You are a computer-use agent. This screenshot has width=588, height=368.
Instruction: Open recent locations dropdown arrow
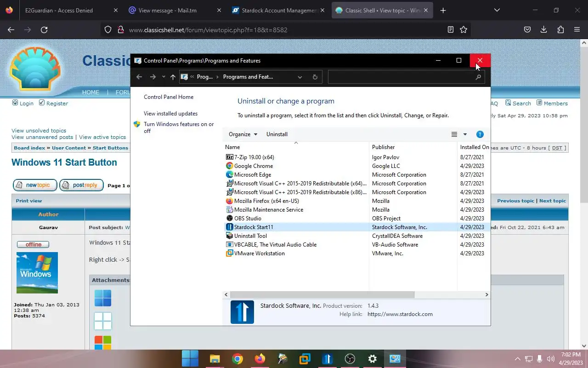click(x=164, y=77)
